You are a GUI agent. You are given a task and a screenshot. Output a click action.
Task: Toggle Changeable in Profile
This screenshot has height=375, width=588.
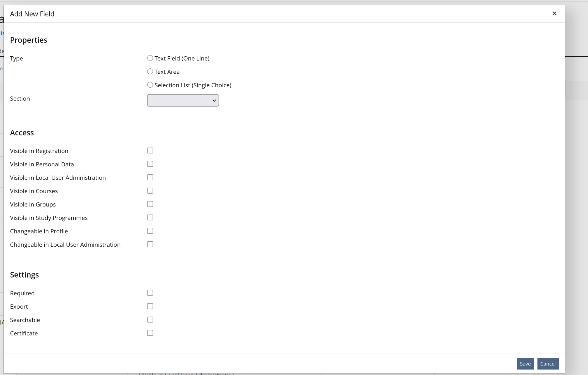(150, 231)
